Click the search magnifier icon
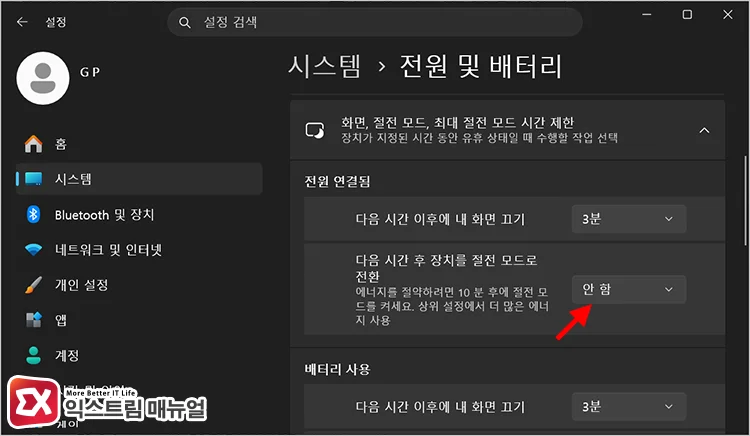 pos(185,22)
